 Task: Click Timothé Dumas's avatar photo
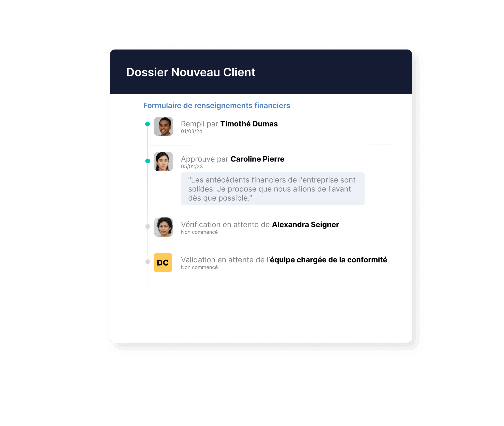(x=163, y=126)
